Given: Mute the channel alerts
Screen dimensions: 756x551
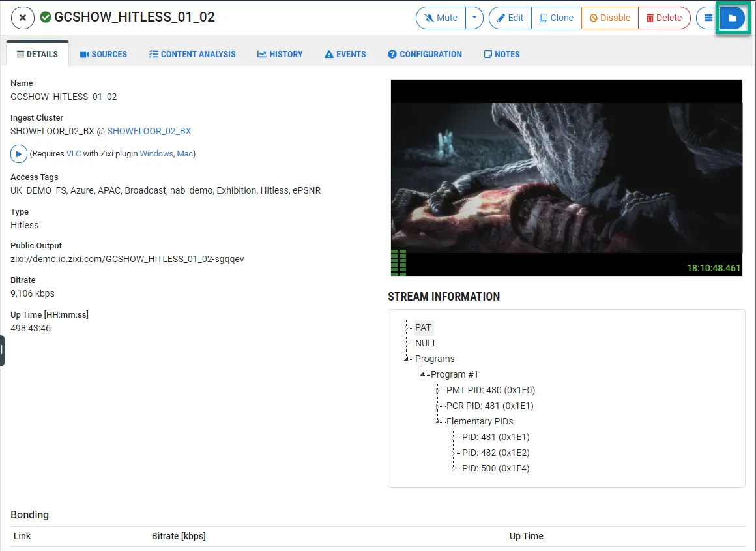Looking at the screenshot, I should (x=441, y=18).
